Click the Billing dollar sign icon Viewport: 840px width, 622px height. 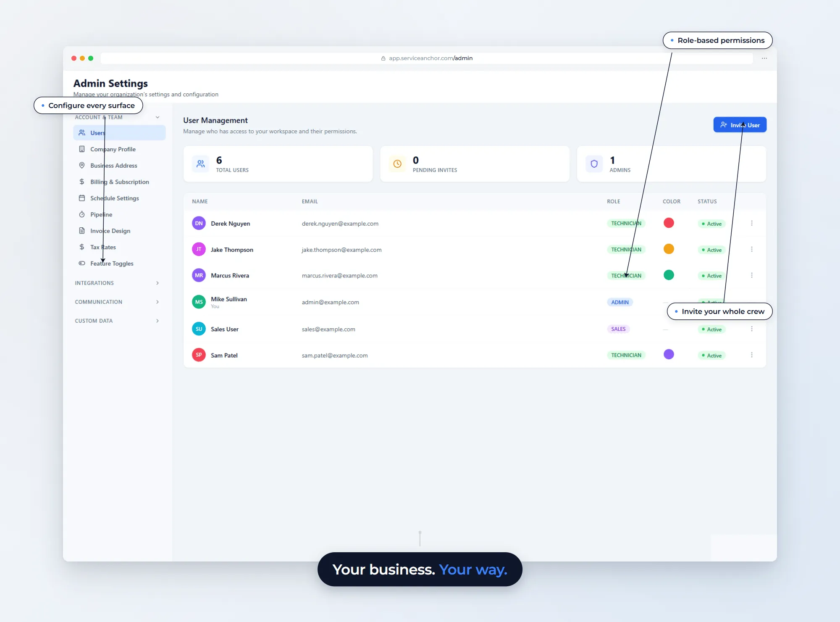tap(82, 182)
